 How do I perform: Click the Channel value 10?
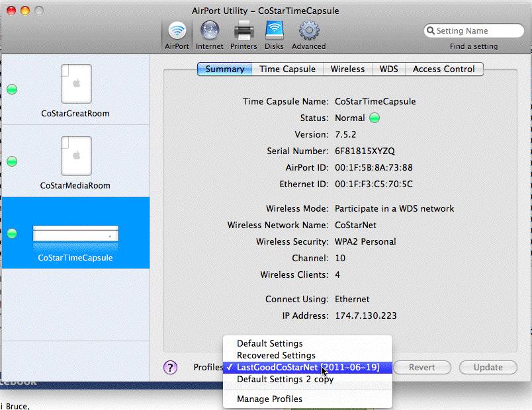click(x=340, y=258)
